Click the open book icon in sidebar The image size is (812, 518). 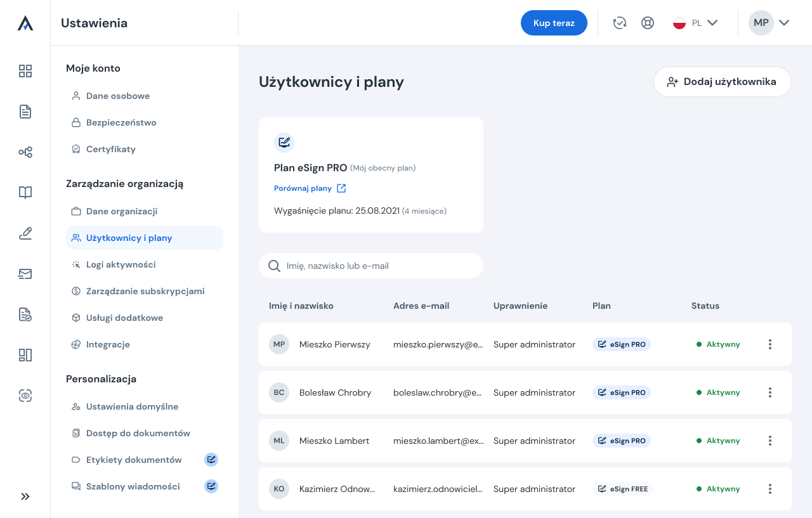(x=25, y=193)
